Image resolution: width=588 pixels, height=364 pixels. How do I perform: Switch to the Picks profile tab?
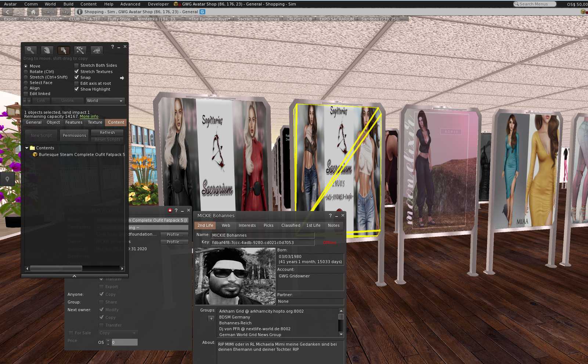268,225
